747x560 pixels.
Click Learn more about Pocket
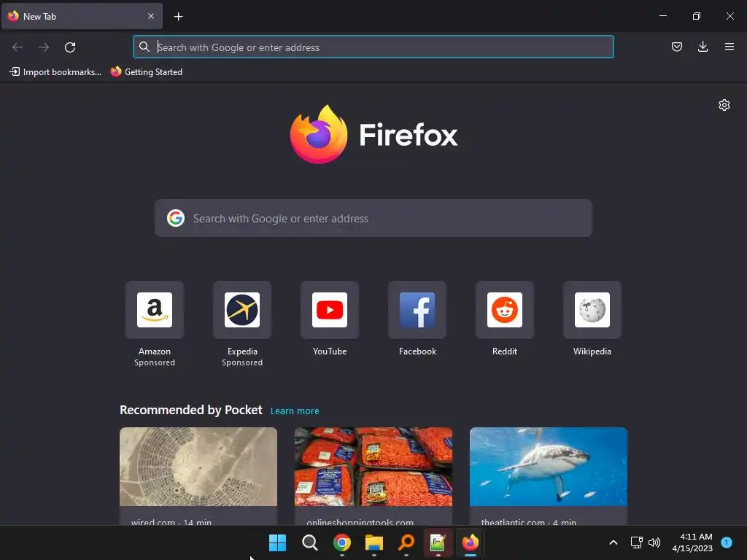coord(295,411)
